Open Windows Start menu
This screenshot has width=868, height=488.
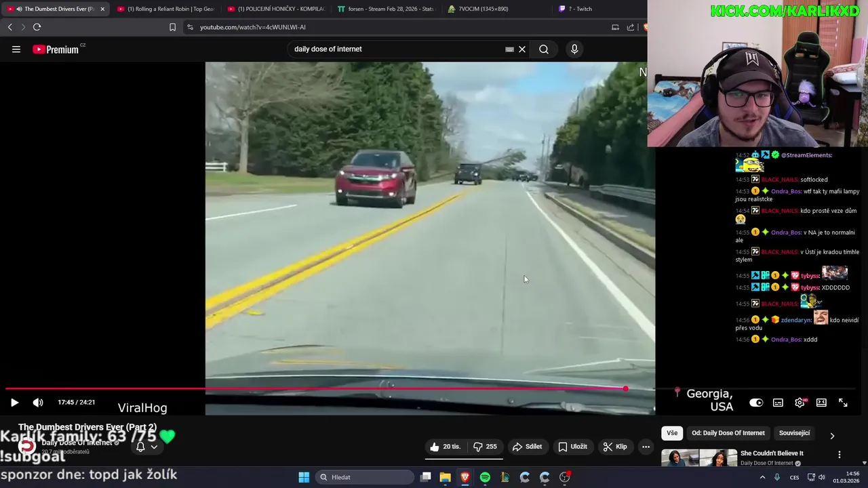click(x=304, y=477)
